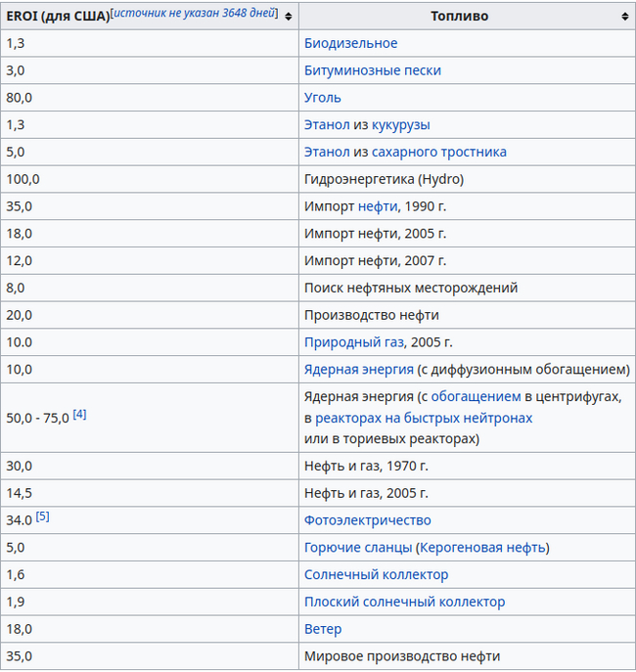Viewport: 636px width, 672px height.
Task: Open нефти link in 1990 row
Action: point(378,206)
